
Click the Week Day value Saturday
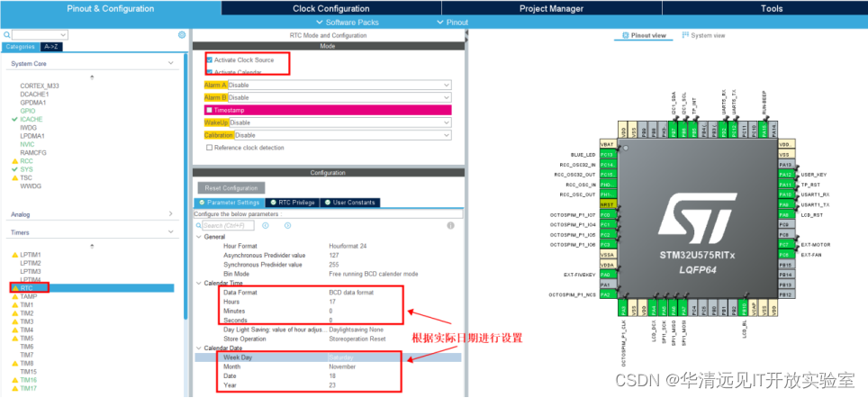click(340, 357)
